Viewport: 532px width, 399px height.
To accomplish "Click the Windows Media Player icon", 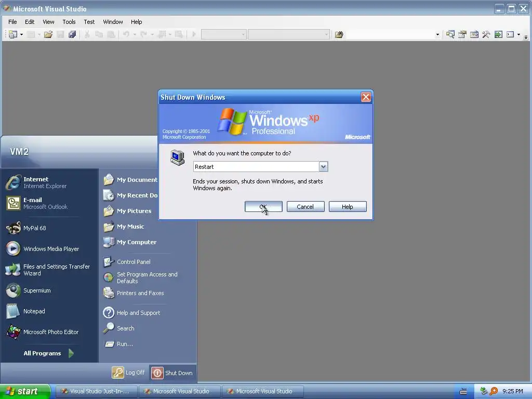I will (13, 249).
